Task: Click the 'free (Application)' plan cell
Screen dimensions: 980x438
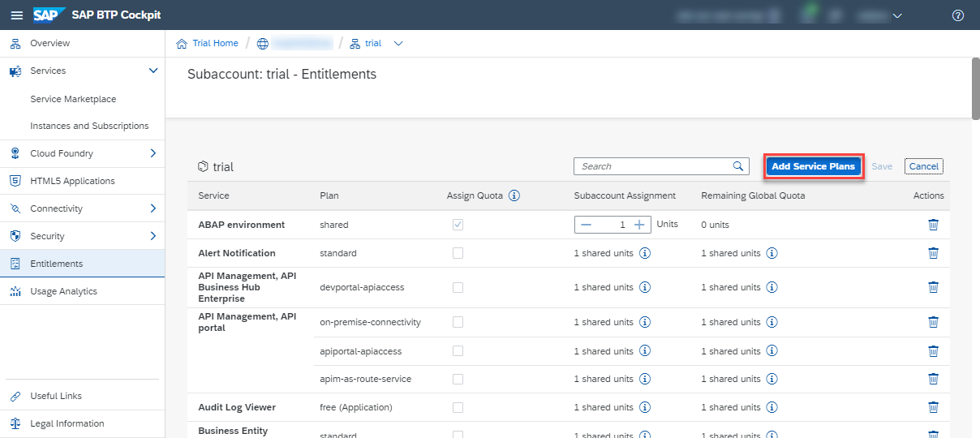Action: [356, 407]
